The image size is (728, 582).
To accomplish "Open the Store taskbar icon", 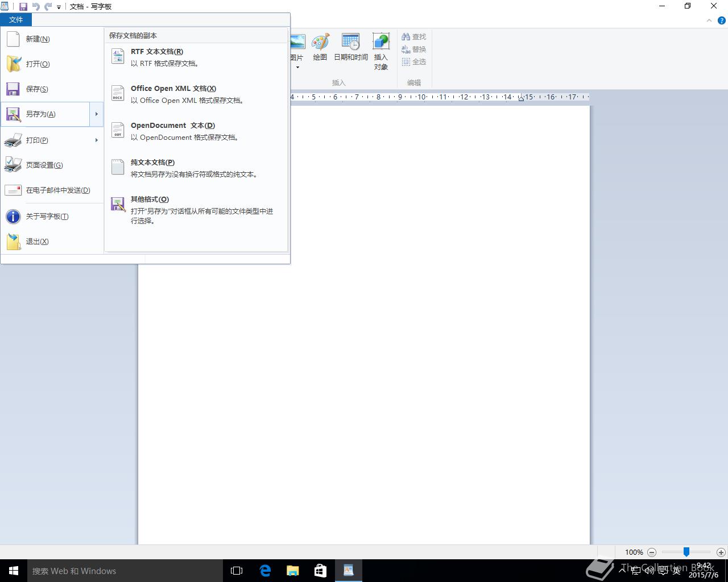I will [x=320, y=571].
